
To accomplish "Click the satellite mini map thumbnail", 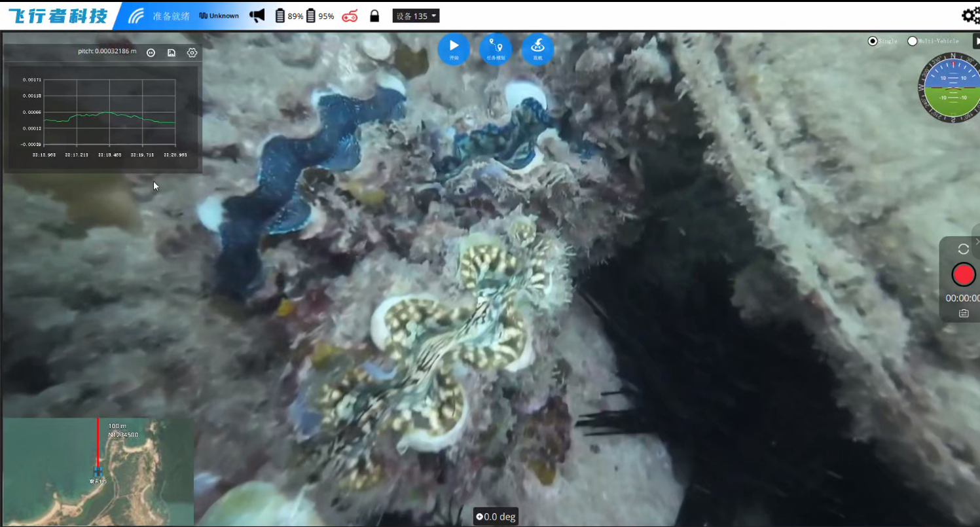I will pyautogui.click(x=98, y=471).
